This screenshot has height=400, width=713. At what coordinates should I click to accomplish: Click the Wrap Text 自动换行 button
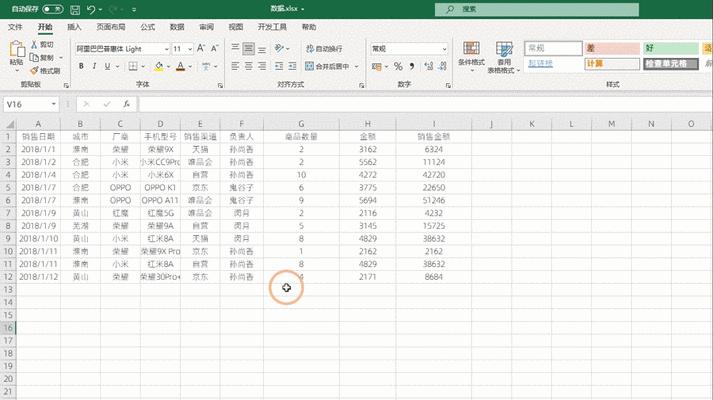(x=324, y=49)
